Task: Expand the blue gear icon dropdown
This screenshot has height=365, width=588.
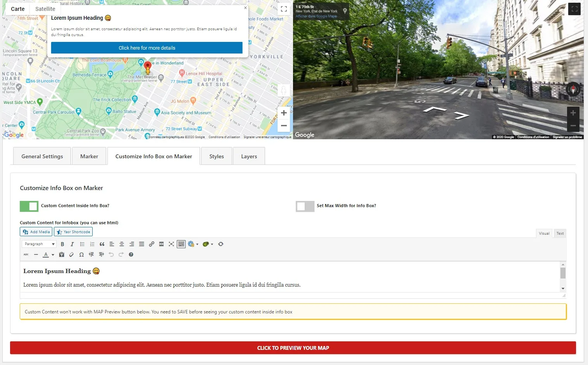Action: [x=197, y=244]
